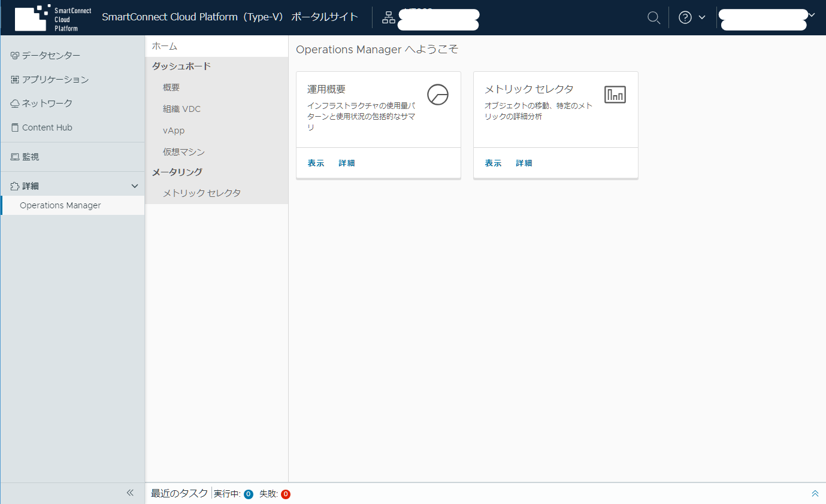The height and width of the screenshot is (504, 826).
Task: Click the ダッシュボード section heading
Action: coord(181,66)
